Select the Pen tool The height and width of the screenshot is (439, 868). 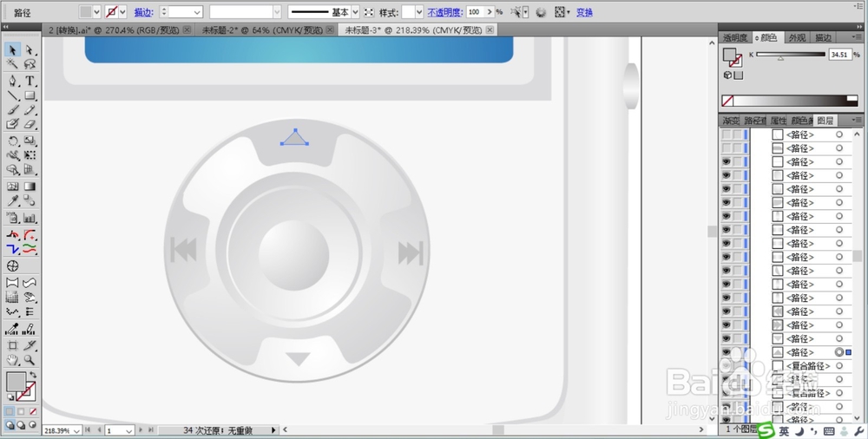click(x=12, y=81)
